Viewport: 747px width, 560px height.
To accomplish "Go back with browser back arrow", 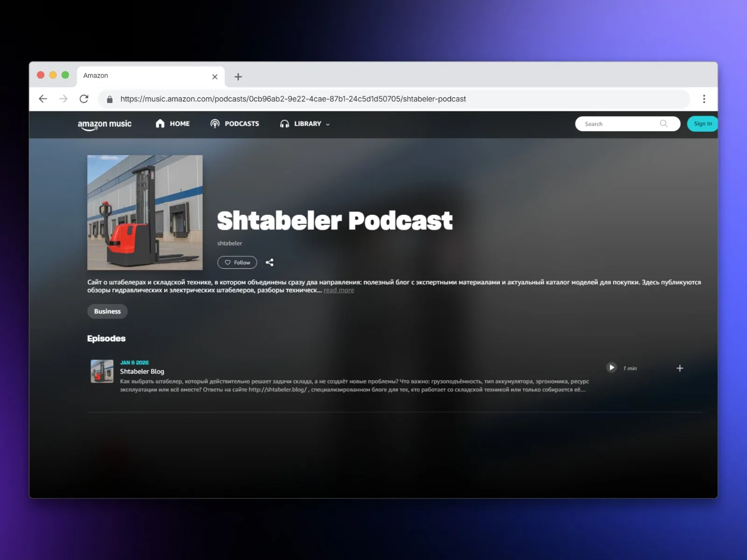I will click(43, 99).
